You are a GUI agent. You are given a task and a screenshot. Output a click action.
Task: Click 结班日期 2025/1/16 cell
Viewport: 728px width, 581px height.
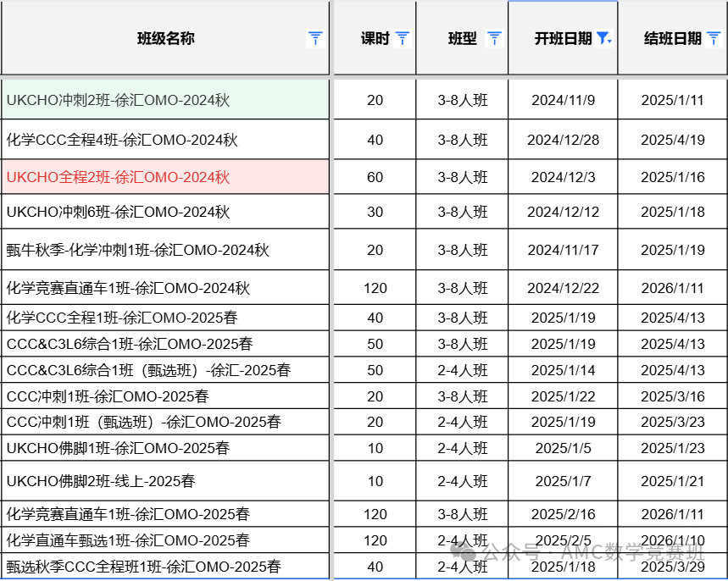673,177
